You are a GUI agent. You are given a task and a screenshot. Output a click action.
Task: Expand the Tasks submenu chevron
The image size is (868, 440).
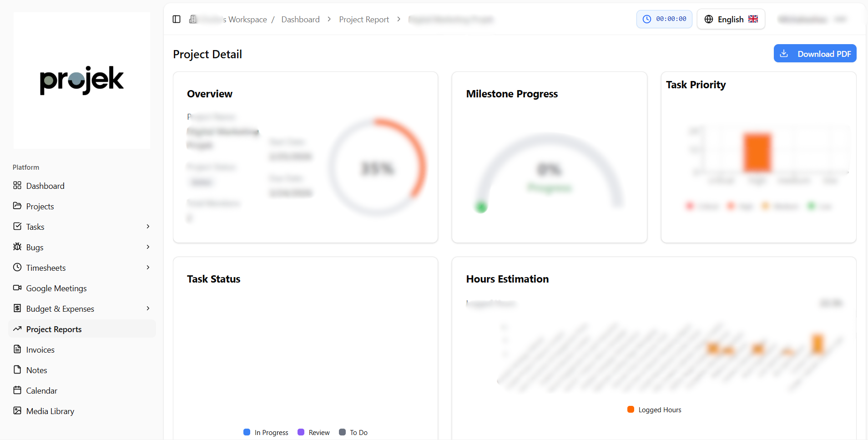click(x=148, y=227)
